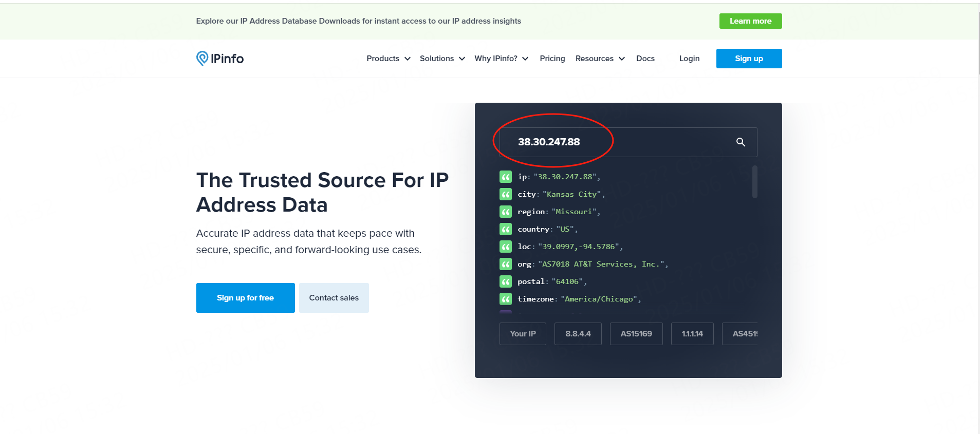Click the Contact sales button
Screen dimensions: 980x434
click(x=334, y=298)
